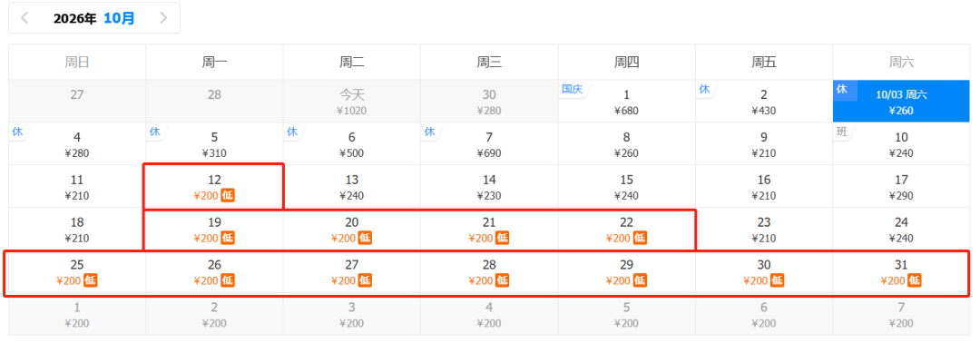The width and height of the screenshot is (980, 343).
Task: Select October 9 priced ¥210
Action: (764, 143)
